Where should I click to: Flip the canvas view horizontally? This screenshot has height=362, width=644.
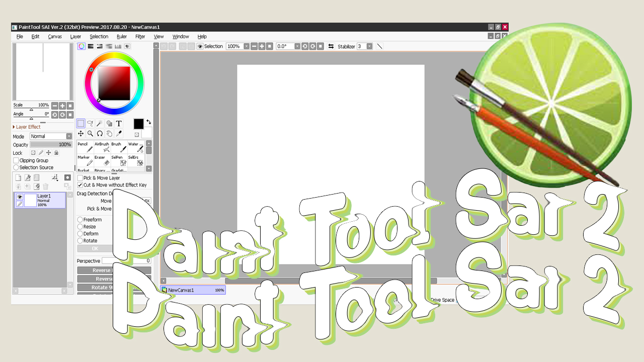click(331, 46)
